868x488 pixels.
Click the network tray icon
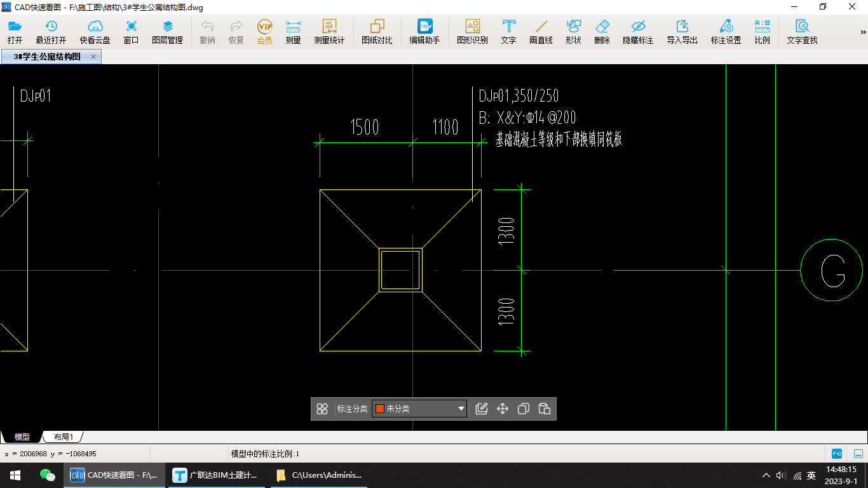click(797, 475)
